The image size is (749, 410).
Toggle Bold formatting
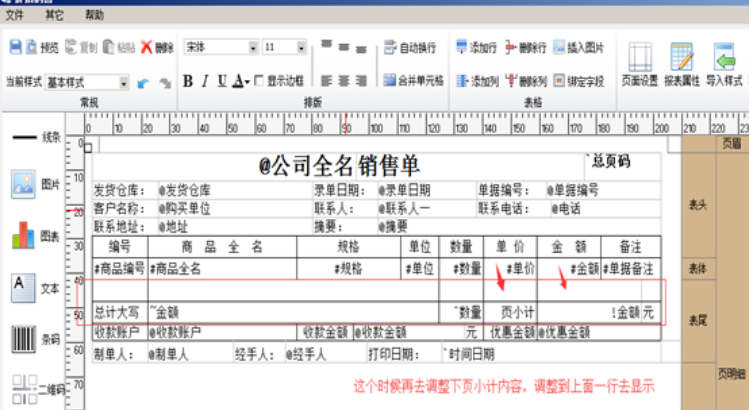pyautogui.click(x=187, y=81)
